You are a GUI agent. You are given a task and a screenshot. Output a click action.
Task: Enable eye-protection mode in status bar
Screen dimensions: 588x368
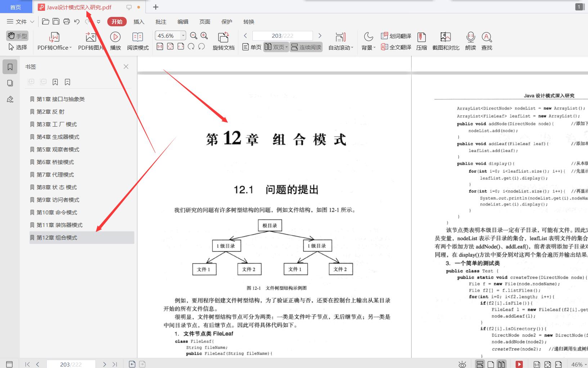click(x=462, y=364)
